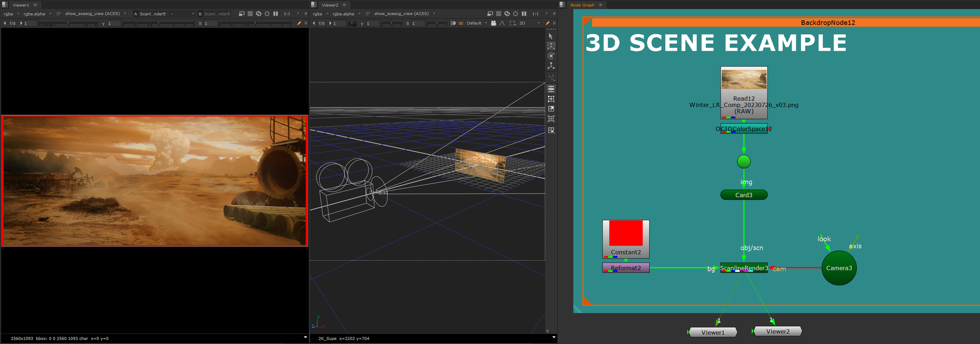Pick the Scale tool in Viewer2 toolbar
This screenshot has height=344, width=980.
[x=551, y=66]
